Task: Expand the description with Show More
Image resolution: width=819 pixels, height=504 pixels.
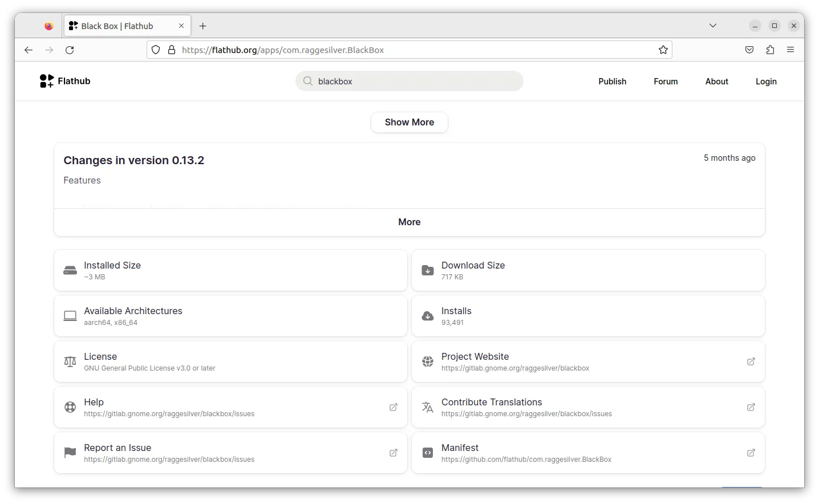Action: 409,122
